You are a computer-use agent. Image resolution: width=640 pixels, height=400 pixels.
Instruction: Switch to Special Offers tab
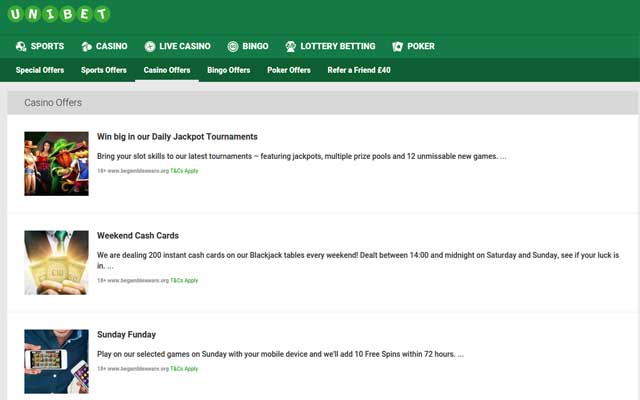tap(40, 70)
